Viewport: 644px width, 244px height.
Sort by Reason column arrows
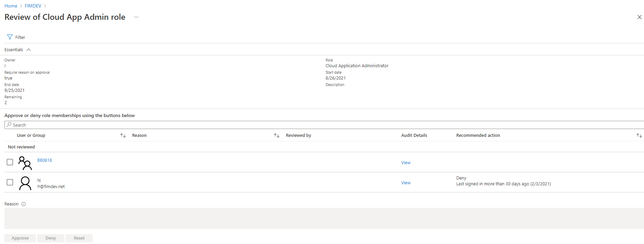[x=277, y=135]
